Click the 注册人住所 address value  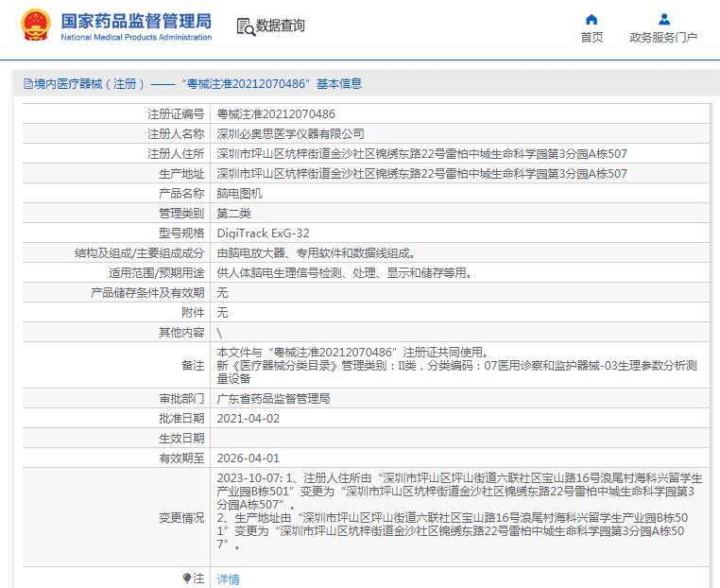click(421, 154)
